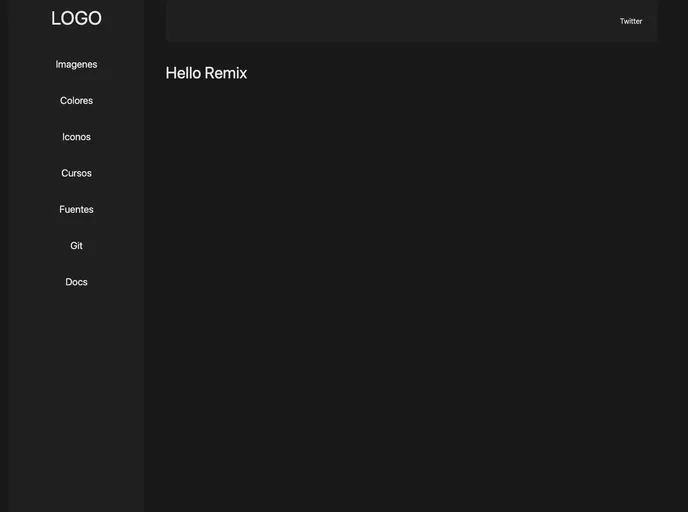Click the LOGO text in the sidebar

click(76, 18)
